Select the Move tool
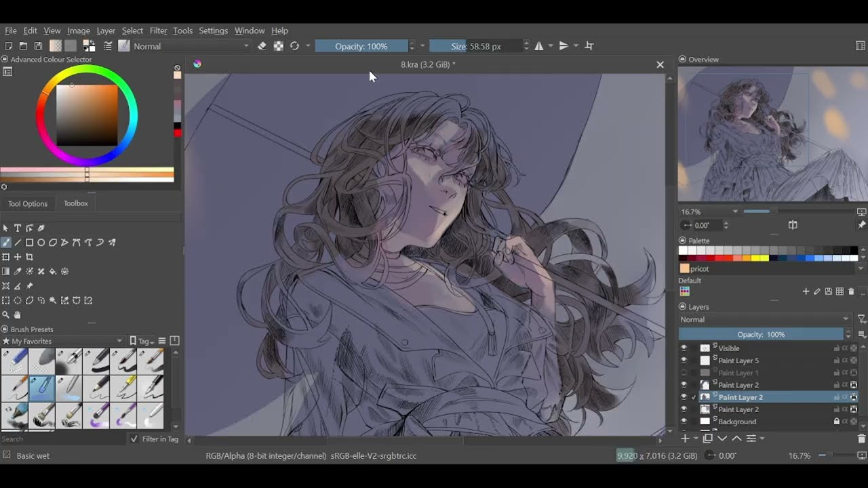 pyautogui.click(x=18, y=257)
